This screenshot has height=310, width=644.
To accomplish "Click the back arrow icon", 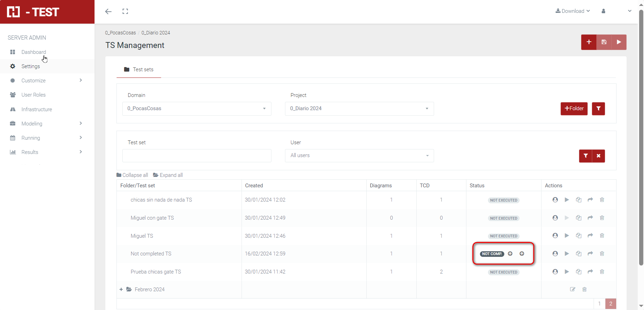I will [x=108, y=11].
